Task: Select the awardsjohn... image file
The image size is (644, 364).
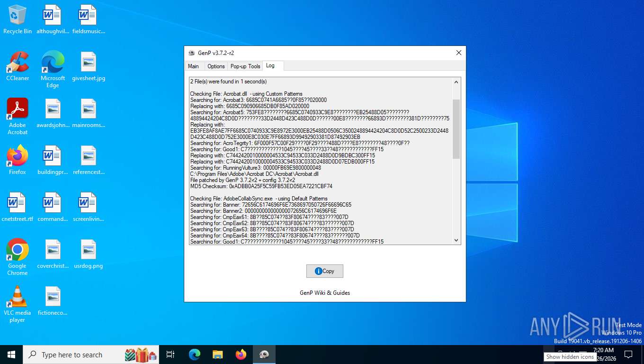Action: (53, 113)
